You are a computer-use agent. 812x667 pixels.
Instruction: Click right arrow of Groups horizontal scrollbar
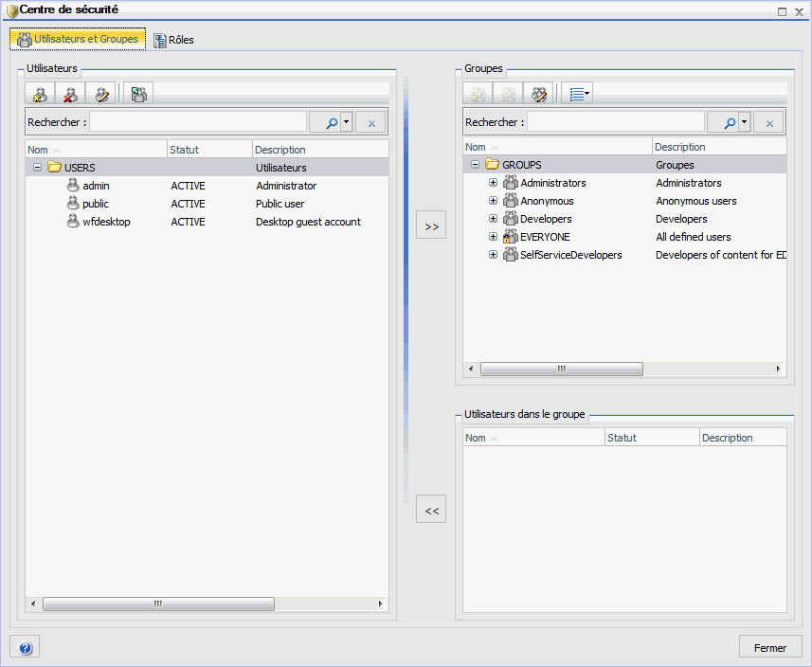pyautogui.click(x=778, y=369)
